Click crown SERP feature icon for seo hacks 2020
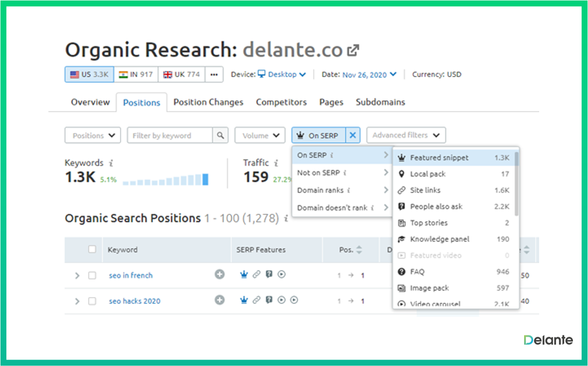The height and width of the screenshot is (366, 588). point(244,300)
